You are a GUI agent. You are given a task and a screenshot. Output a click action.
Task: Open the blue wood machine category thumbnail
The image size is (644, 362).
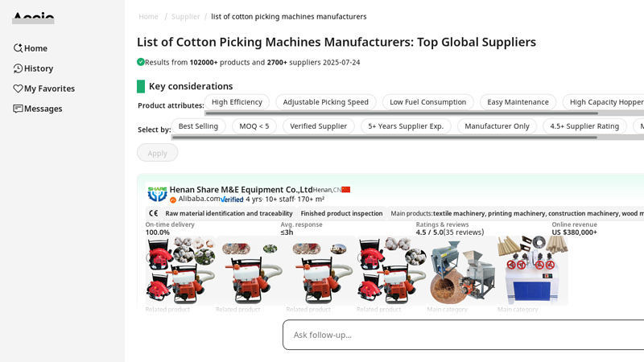point(533,270)
